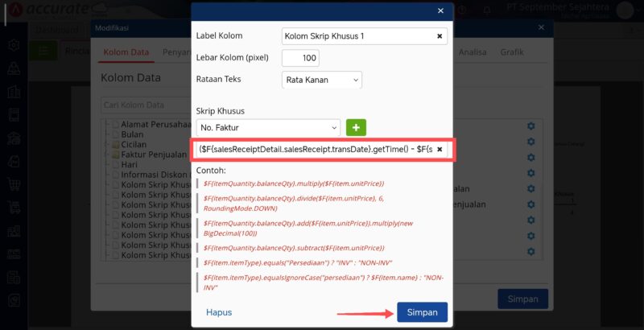This screenshot has width=644, height=330.
Task: Click the bottom blue gear icon in column list
Action: click(530, 251)
